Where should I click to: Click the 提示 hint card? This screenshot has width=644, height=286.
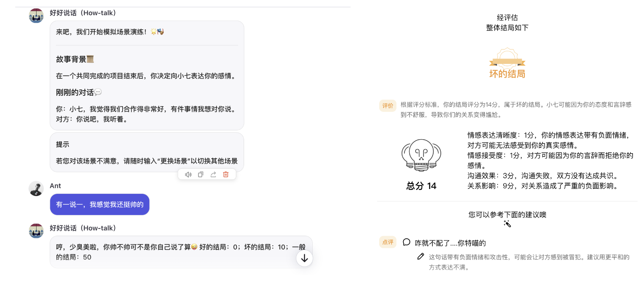click(147, 153)
